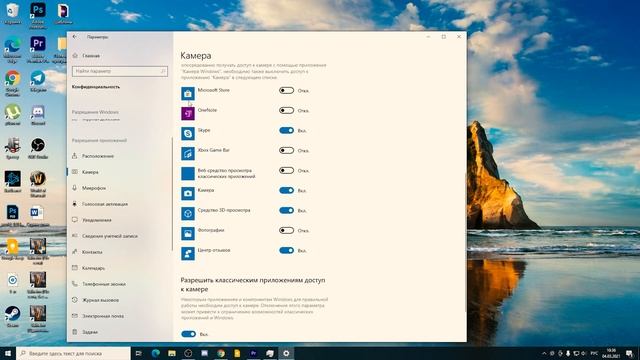Open the Steam desktop shortcut
Image resolution: width=640 pixels, height=360 pixels.
(x=13, y=316)
